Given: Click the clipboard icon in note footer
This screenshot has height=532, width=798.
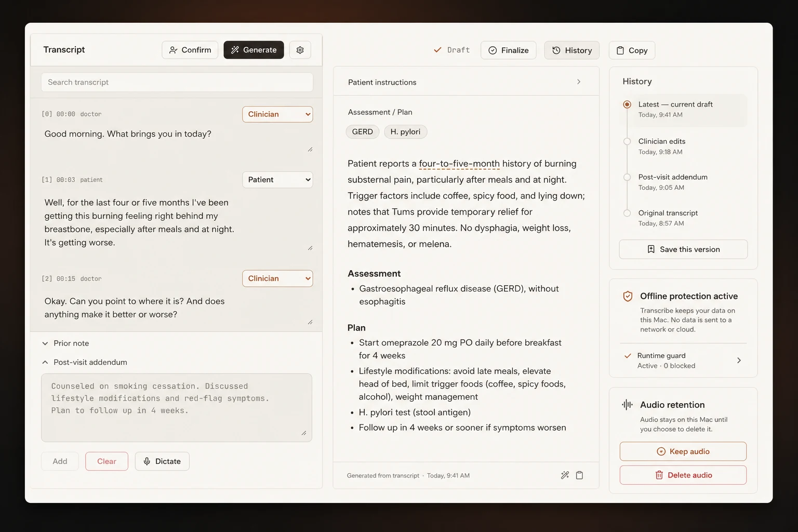Looking at the screenshot, I should [x=579, y=475].
